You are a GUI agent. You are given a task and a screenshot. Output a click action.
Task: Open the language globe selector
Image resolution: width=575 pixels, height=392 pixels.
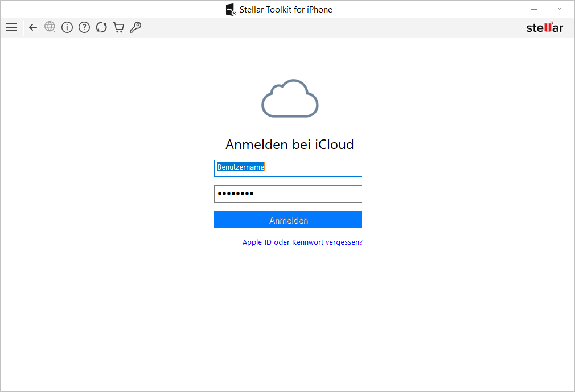[50, 27]
